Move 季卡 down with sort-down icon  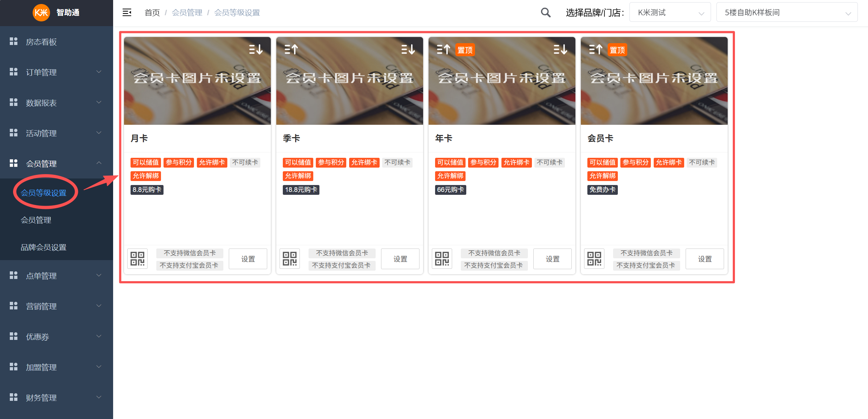(408, 49)
